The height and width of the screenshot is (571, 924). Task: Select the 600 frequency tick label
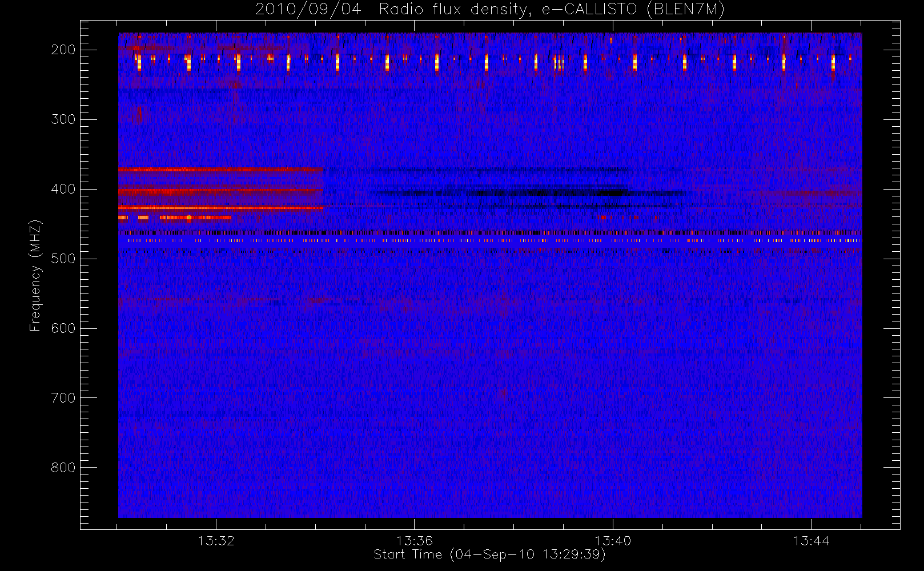pyautogui.click(x=63, y=328)
